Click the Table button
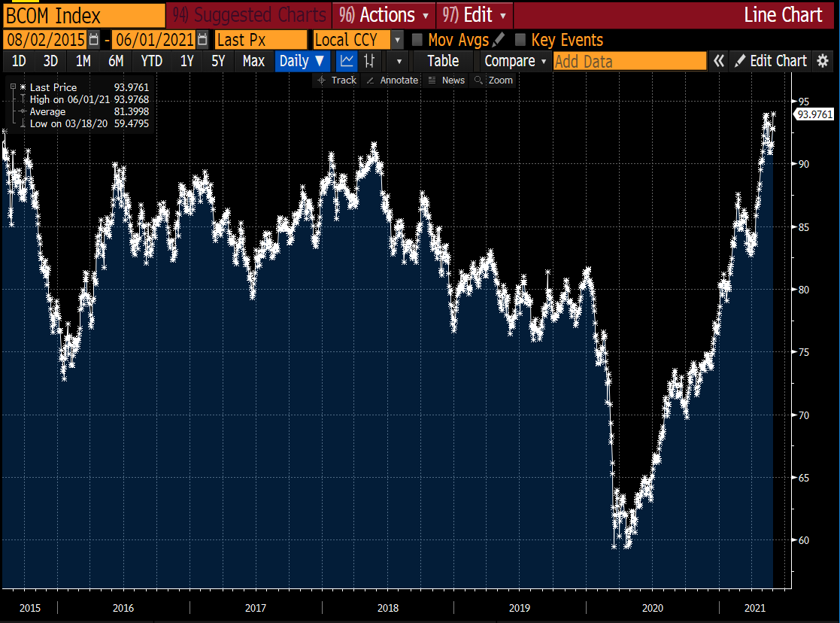The width and height of the screenshot is (840, 623). 443,61
